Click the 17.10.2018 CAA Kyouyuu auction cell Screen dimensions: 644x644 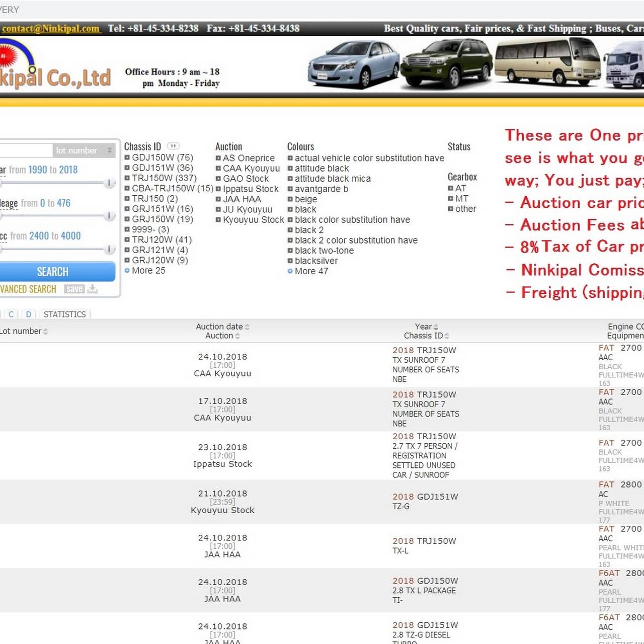[222, 409]
